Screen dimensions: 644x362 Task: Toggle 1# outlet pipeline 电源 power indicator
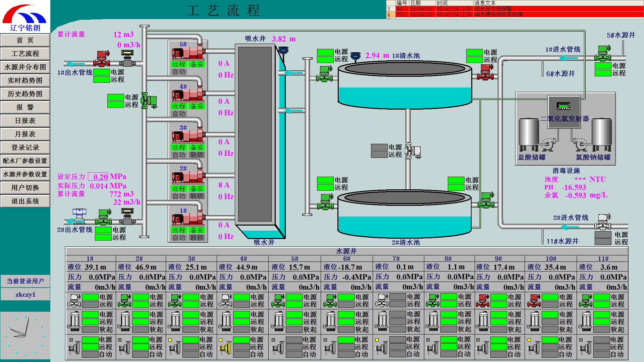coord(101,72)
